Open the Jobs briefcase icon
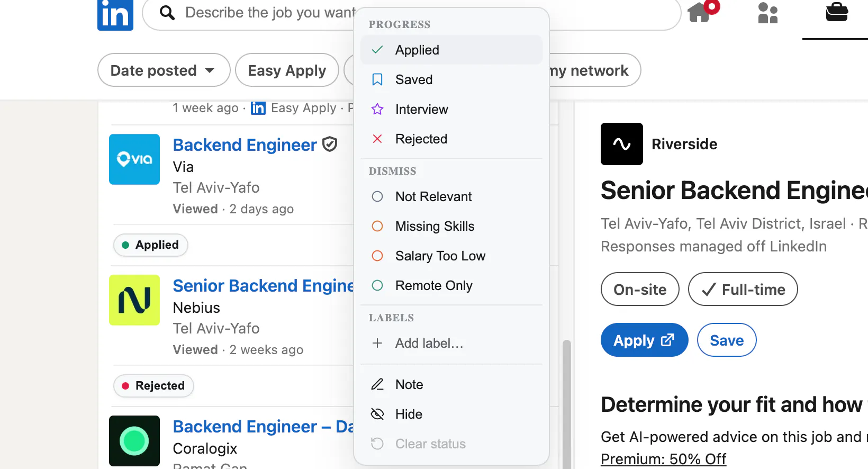 (837, 12)
